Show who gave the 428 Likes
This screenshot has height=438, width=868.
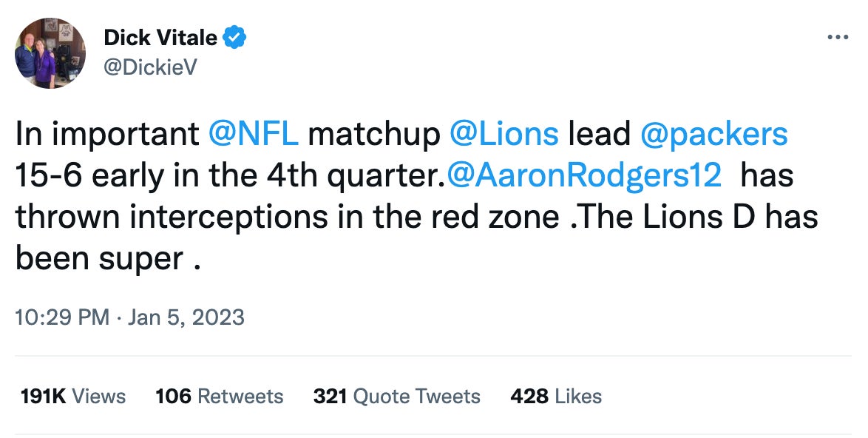[556, 397]
